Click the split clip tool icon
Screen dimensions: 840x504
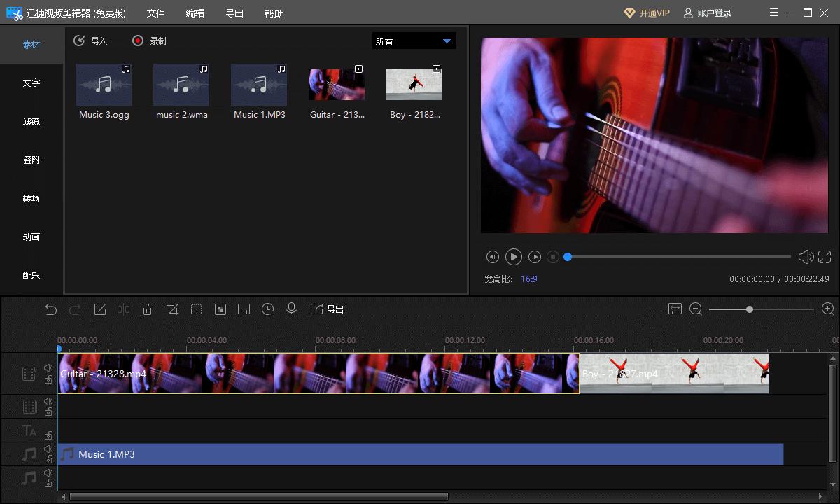point(123,309)
